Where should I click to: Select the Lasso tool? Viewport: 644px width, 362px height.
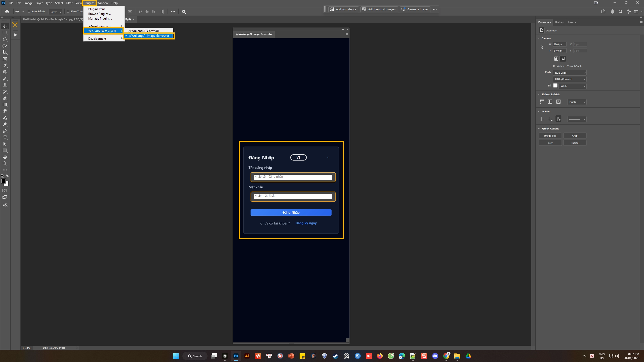click(5, 39)
